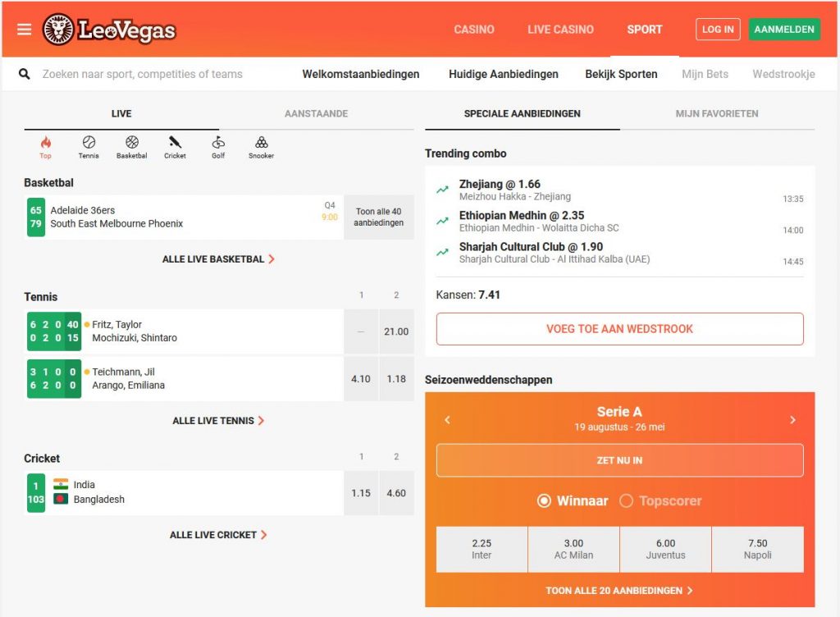Click the India flag icon
Screen dimensions: 840x617
(x=61, y=484)
